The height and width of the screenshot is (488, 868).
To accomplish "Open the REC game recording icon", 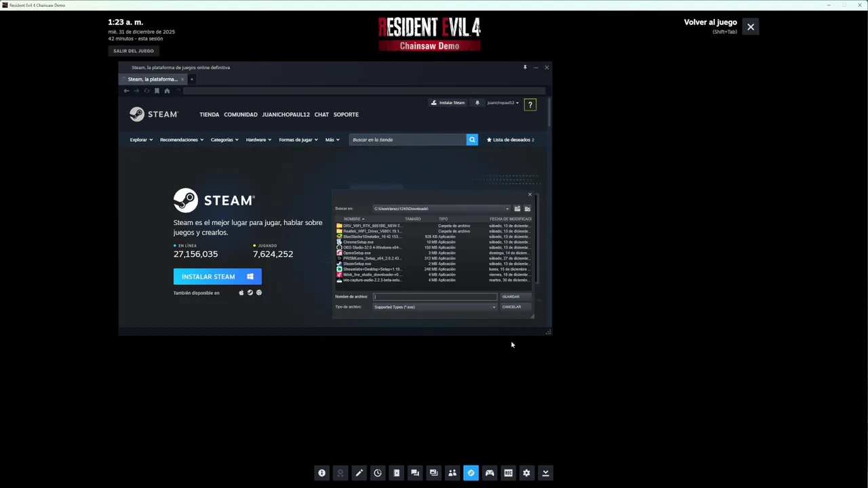I will [x=508, y=473].
